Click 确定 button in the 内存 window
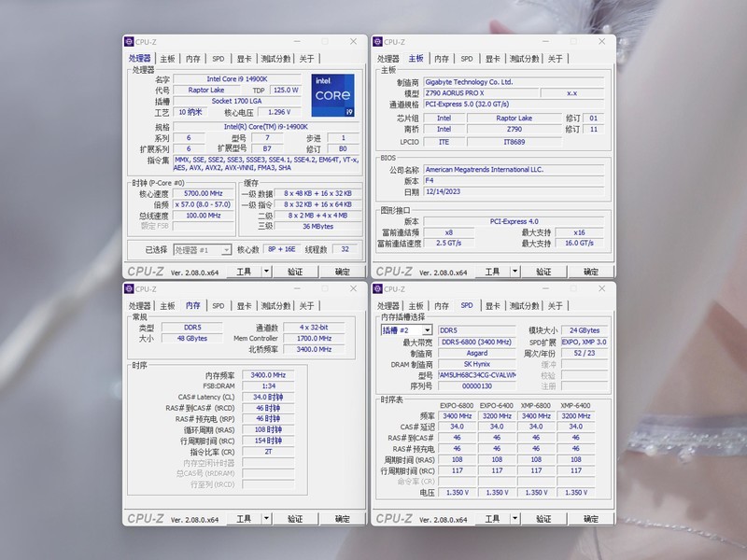This screenshot has width=747, height=560. (343, 519)
